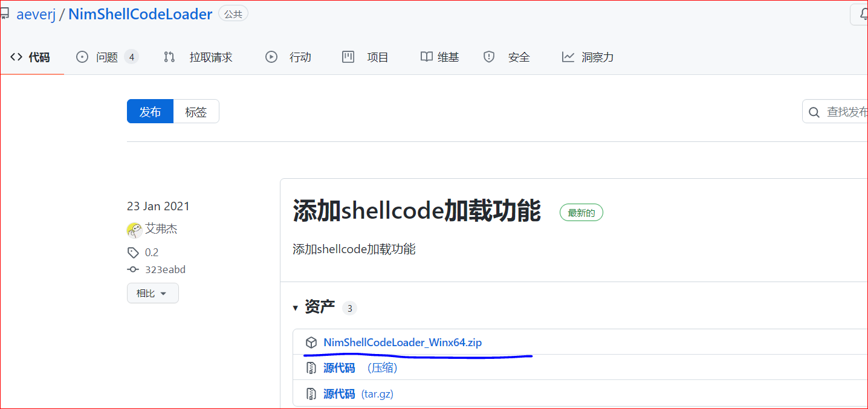868x409 pixels.
Task: Open the aeverj profile link
Action: [x=36, y=13]
